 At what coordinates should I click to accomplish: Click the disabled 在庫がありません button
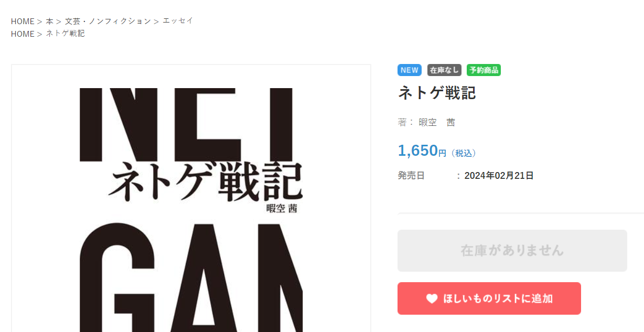[x=512, y=251]
